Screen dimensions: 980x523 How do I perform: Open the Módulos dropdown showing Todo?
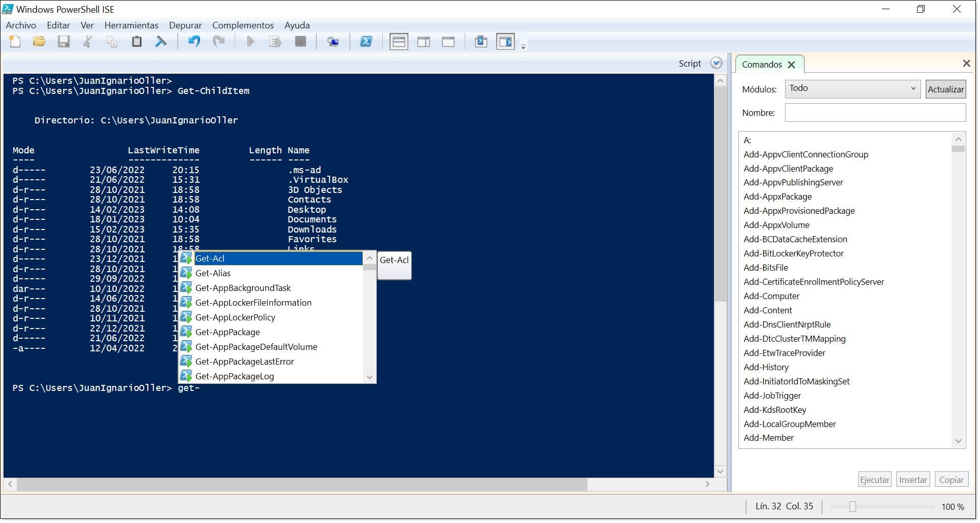click(853, 89)
